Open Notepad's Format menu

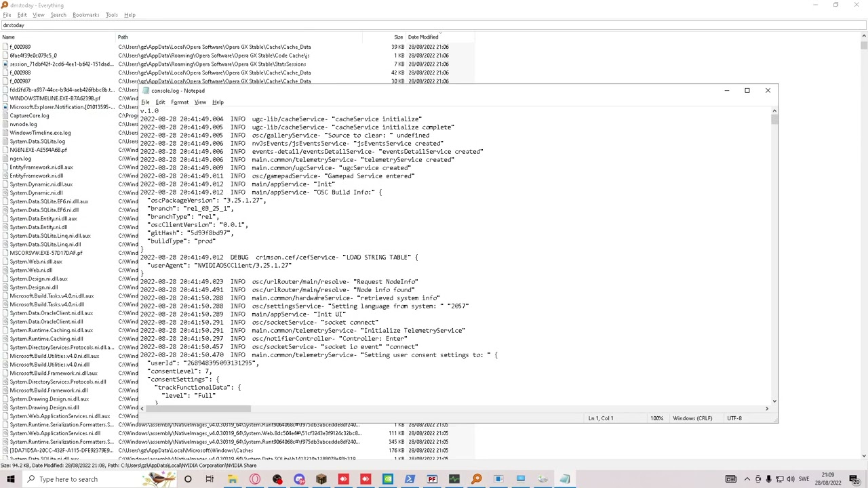point(180,102)
